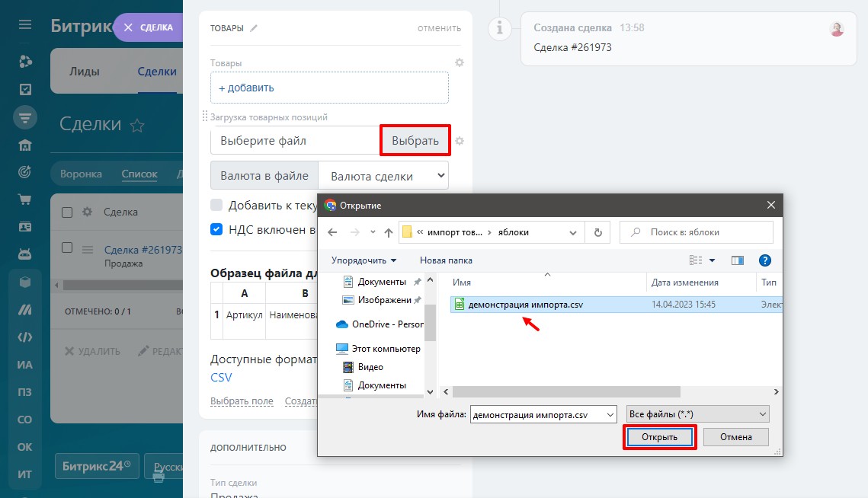Open the gear settings beside Выбрать button
Screen dimensions: 868x498
[x=460, y=141]
